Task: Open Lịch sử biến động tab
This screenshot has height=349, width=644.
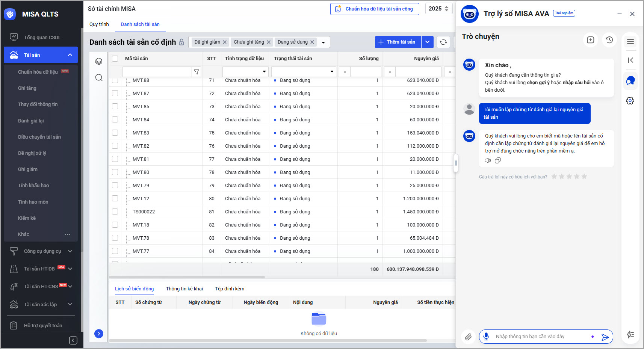Action: click(135, 289)
